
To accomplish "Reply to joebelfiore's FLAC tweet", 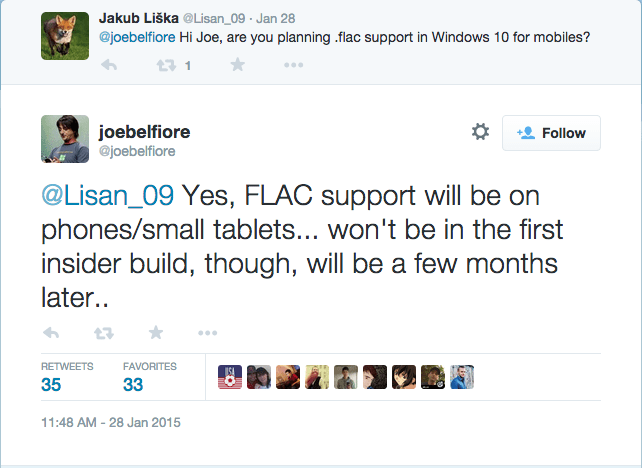I will pyautogui.click(x=51, y=333).
